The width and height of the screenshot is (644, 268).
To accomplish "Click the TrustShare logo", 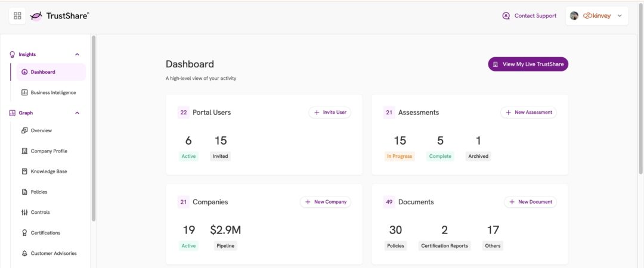I will pos(60,16).
